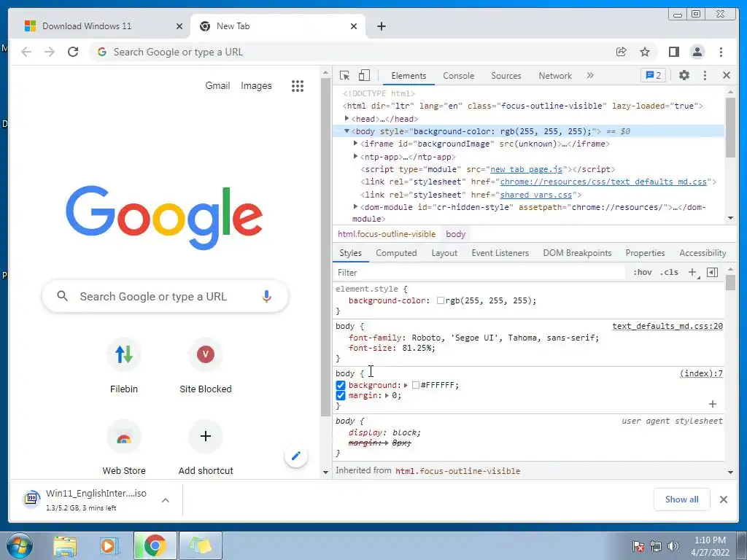Viewport: 747px width, 560px height.
Task: Open File Explorer from the taskbar
Action: tap(65, 545)
